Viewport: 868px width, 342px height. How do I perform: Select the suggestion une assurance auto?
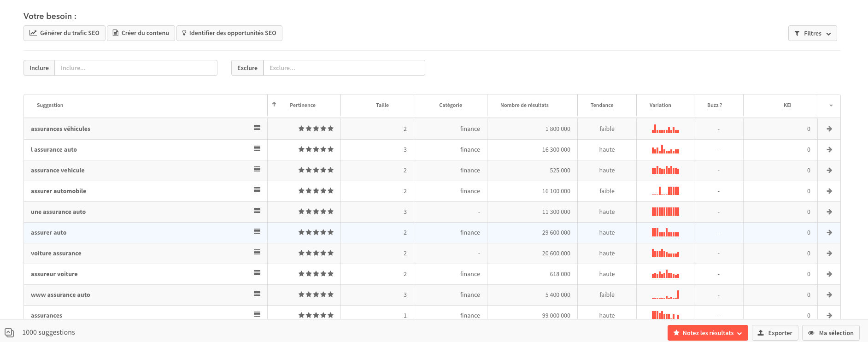pyautogui.click(x=58, y=212)
